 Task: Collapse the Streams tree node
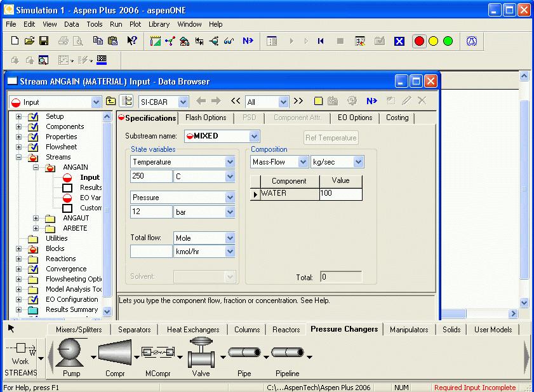[18, 157]
